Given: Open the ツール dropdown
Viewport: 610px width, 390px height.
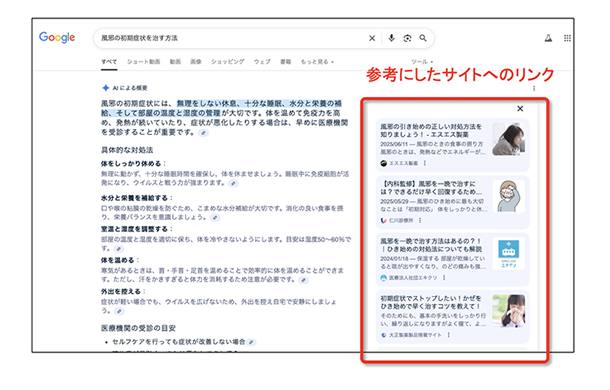Looking at the screenshot, I should (x=422, y=61).
